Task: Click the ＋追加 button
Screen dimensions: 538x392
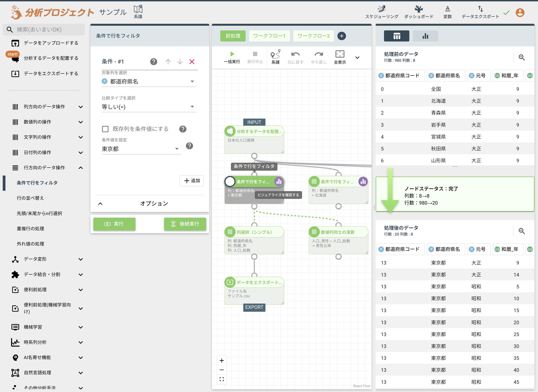Action: (x=191, y=181)
